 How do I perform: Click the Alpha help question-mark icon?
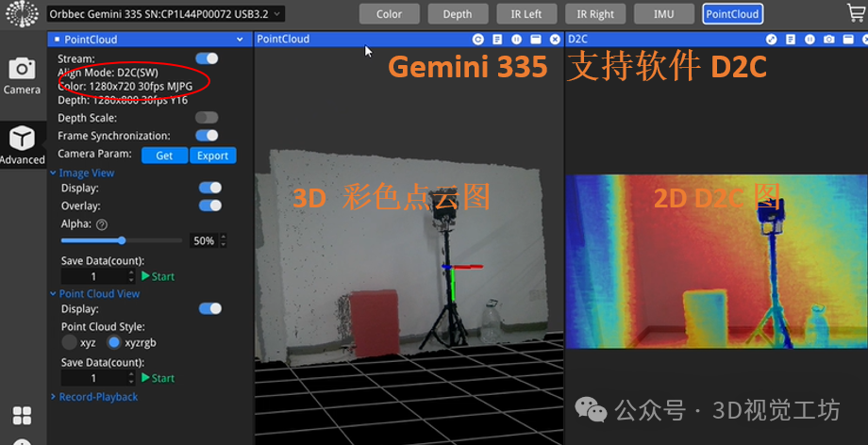(101, 224)
